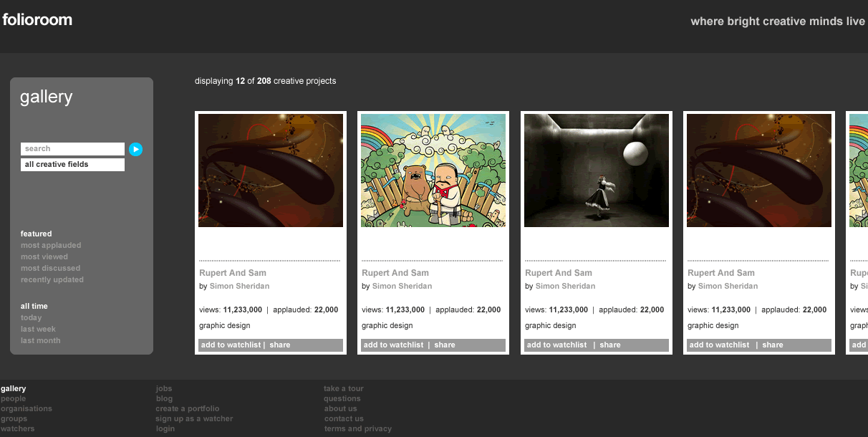Click share on the third project card

tap(610, 345)
